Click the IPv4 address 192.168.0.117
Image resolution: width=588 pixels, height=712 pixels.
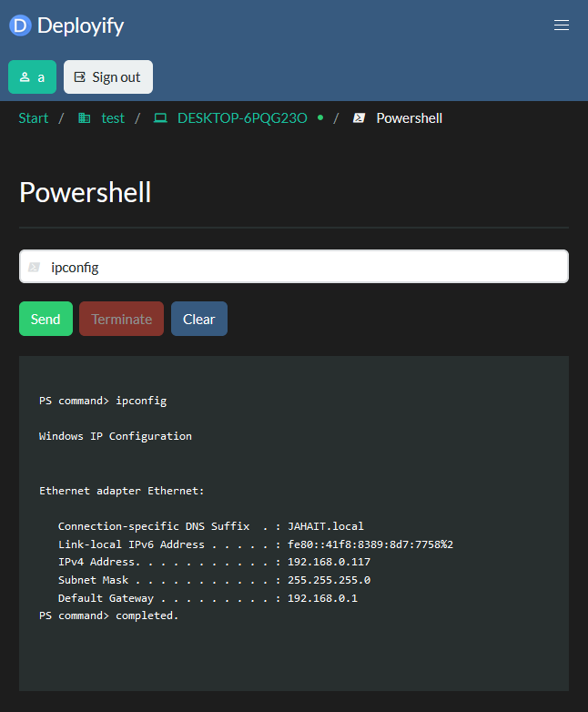coord(329,562)
